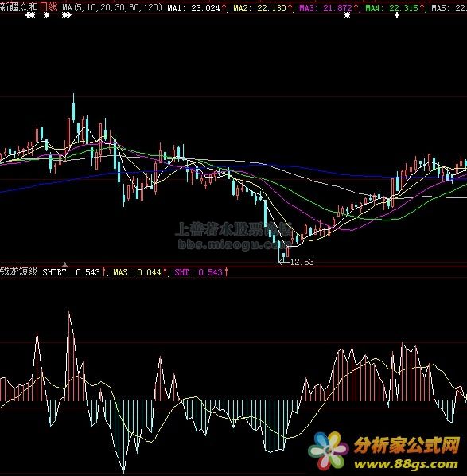The image size is (467, 476).
Task: Click the plus-star marker under the stock name
Action: point(30,15)
